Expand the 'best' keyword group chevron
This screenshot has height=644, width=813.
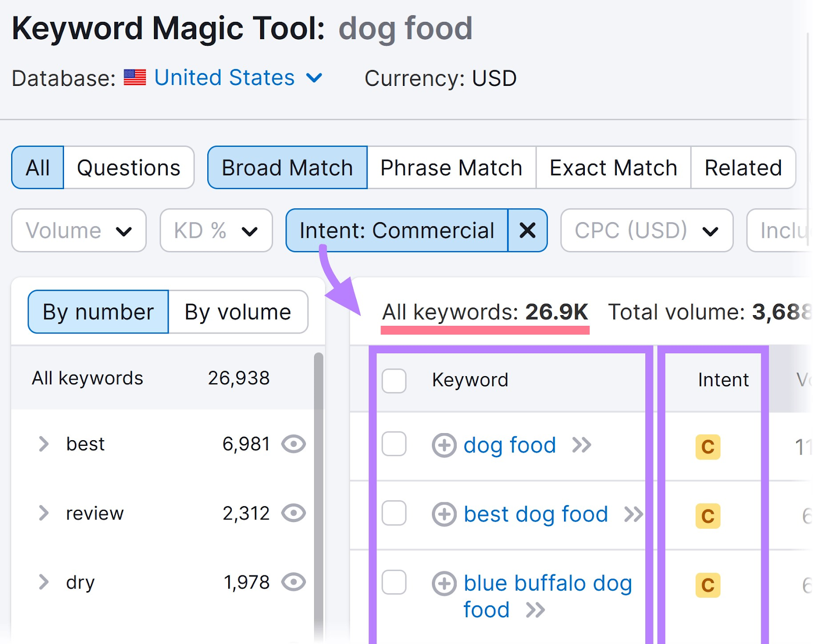pyautogui.click(x=44, y=444)
